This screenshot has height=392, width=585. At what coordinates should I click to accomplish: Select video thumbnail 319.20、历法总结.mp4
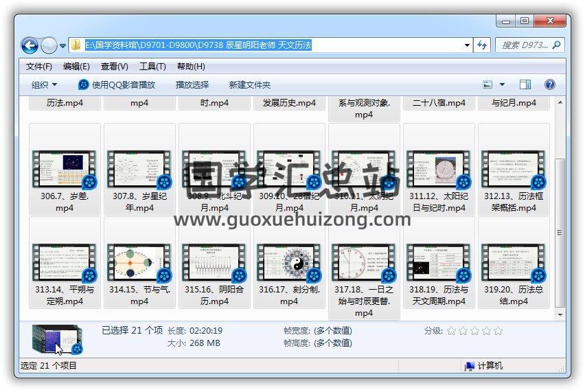tap(514, 262)
